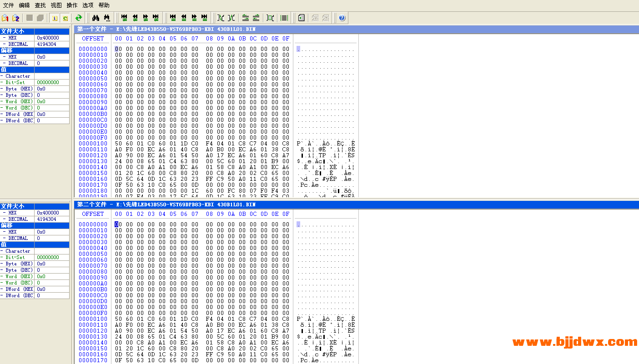
Task: Click the rightmost black skip-to-end arrow icon
Action: (x=204, y=18)
